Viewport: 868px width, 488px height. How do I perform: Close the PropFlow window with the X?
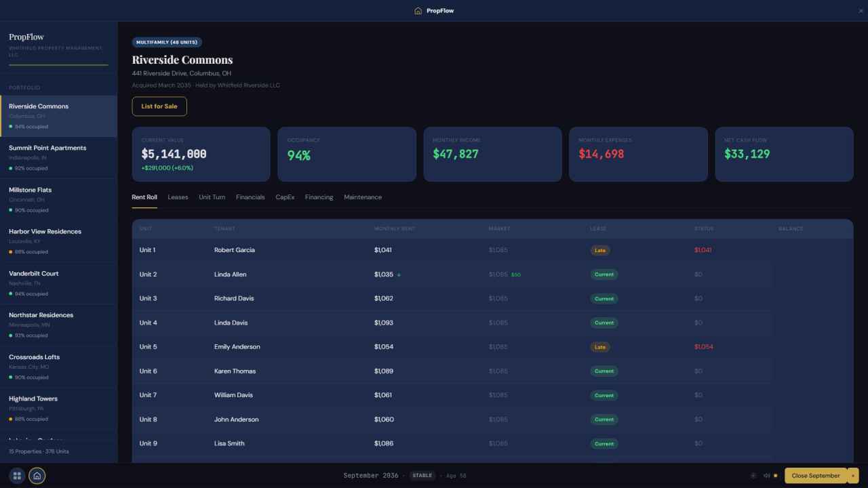pos(861,11)
